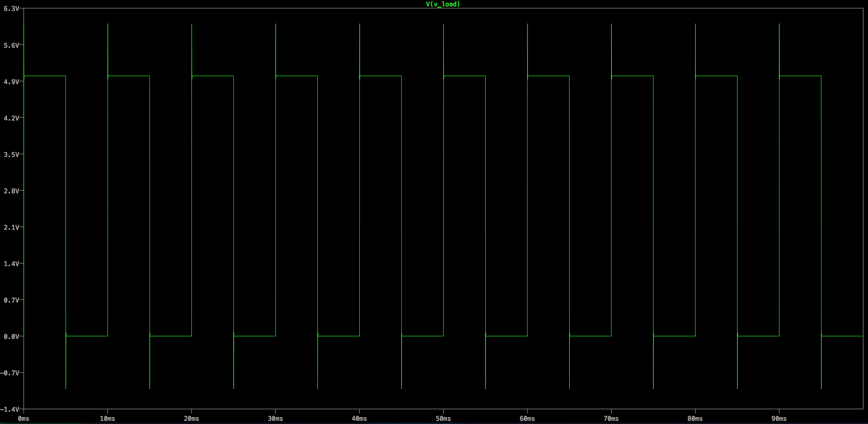Click the 90ms time axis label
The image size is (868, 424).
click(779, 419)
